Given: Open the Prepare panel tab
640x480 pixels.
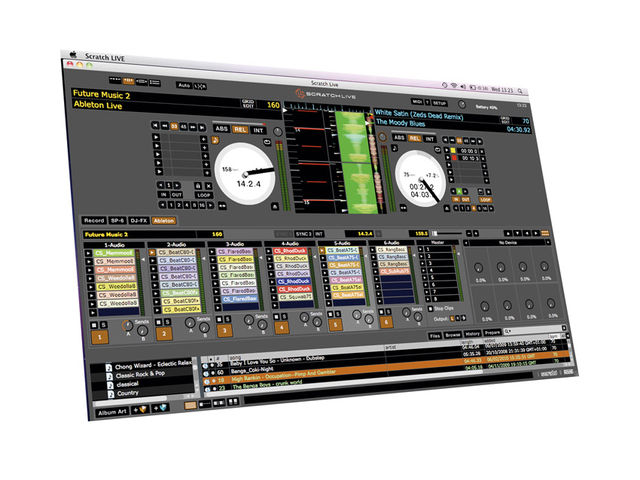Looking at the screenshot, I should pyautogui.click(x=492, y=333).
